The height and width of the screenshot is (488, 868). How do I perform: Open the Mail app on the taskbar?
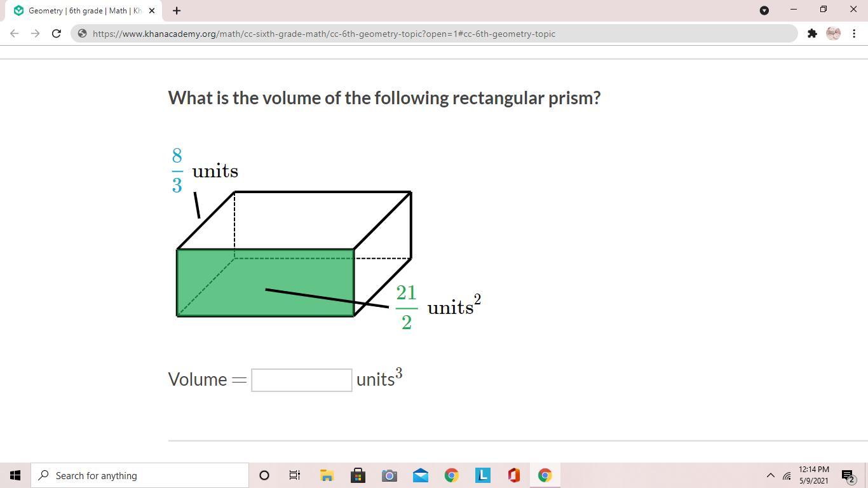pos(420,475)
